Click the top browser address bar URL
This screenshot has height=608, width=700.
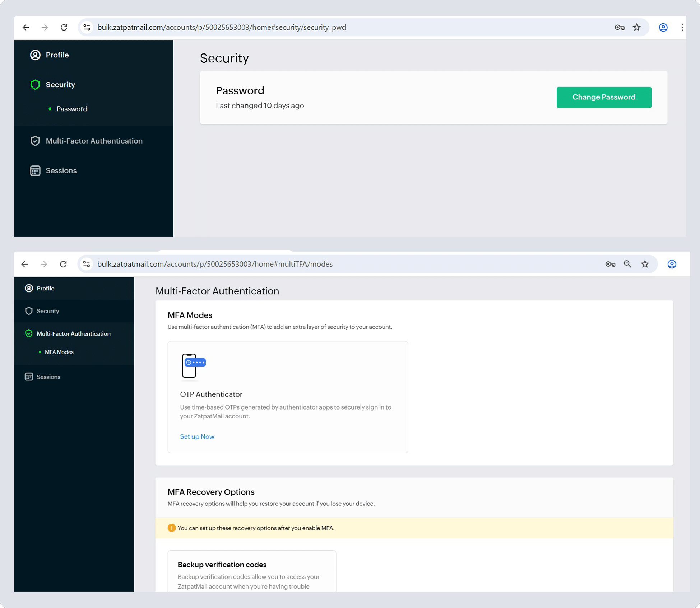[x=221, y=28]
